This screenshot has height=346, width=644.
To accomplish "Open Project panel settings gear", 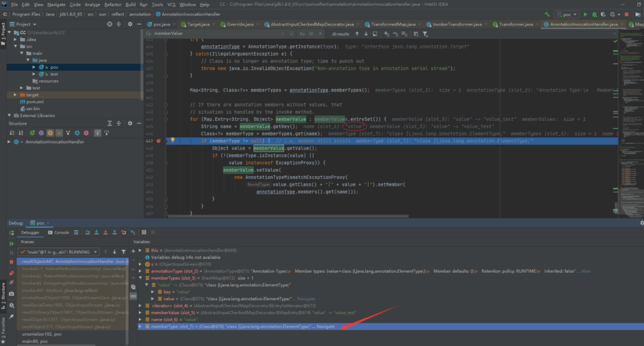I will (x=130, y=24).
